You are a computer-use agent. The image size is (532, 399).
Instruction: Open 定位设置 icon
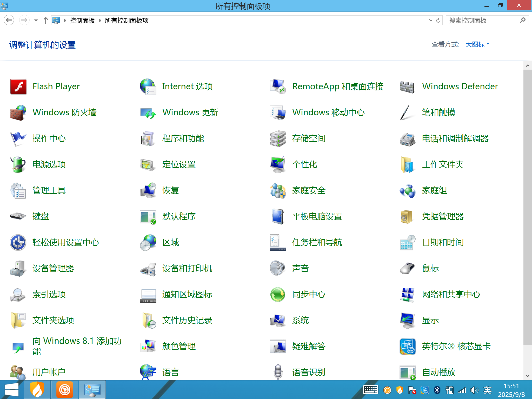coord(148,165)
